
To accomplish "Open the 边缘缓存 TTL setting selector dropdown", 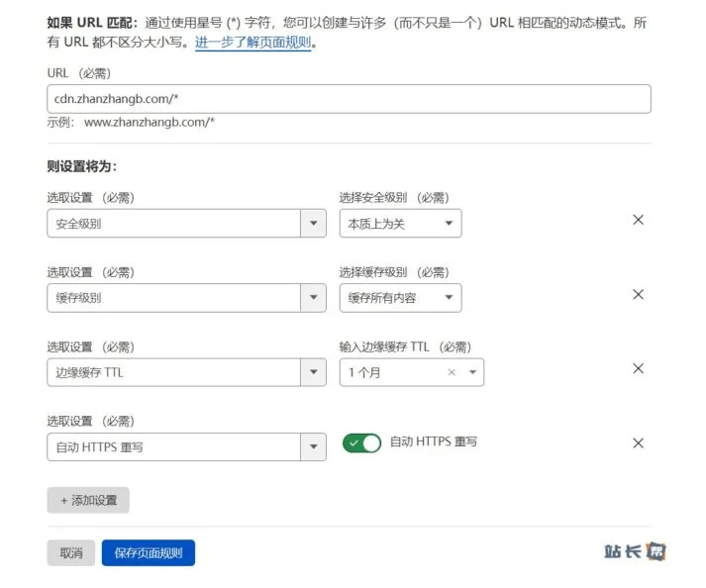I will (313, 372).
